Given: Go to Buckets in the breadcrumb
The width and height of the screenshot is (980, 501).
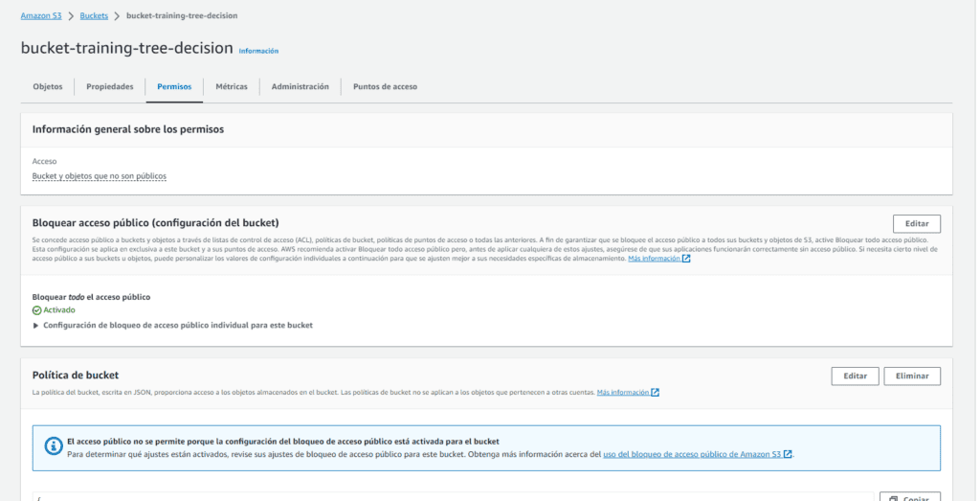Looking at the screenshot, I should (x=93, y=16).
